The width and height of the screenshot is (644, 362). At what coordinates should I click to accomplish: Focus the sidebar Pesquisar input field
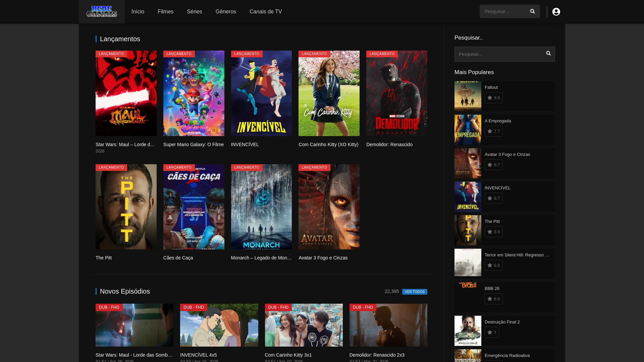498,54
